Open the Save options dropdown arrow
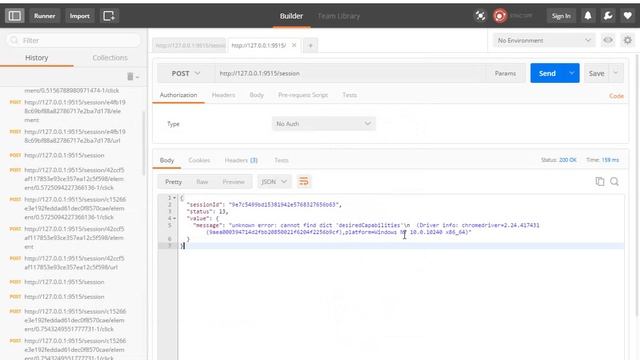640x360 pixels. pos(616,73)
